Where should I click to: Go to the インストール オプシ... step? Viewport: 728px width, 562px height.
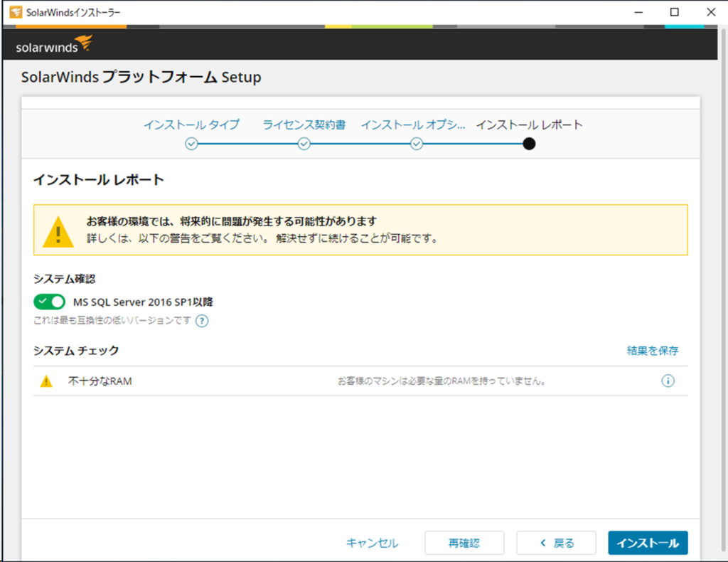pyautogui.click(x=413, y=124)
